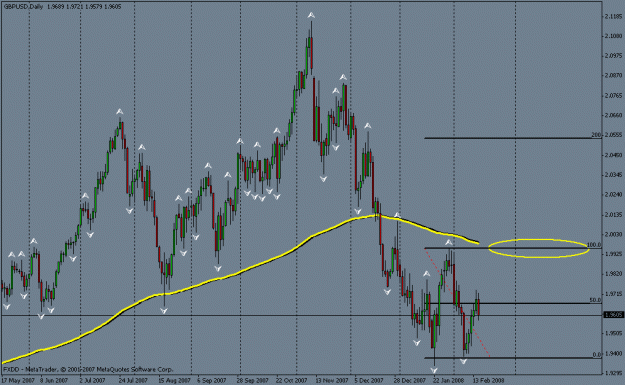Click the GBPUSD,Daily chart title text
The width and height of the screenshot is (625, 385).
coord(23,6)
